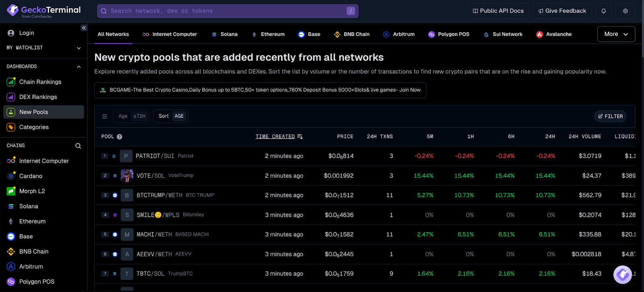Click the 6H column header

pos(511,137)
